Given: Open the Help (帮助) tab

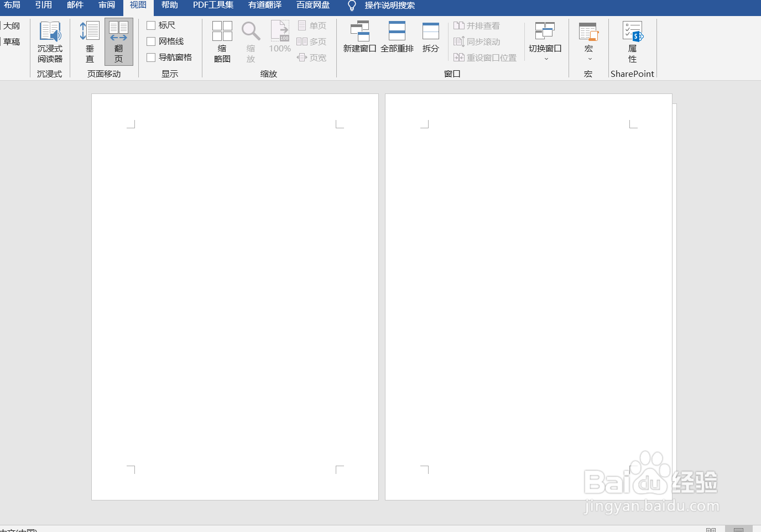Looking at the screenshot, I should pos(170,5).
